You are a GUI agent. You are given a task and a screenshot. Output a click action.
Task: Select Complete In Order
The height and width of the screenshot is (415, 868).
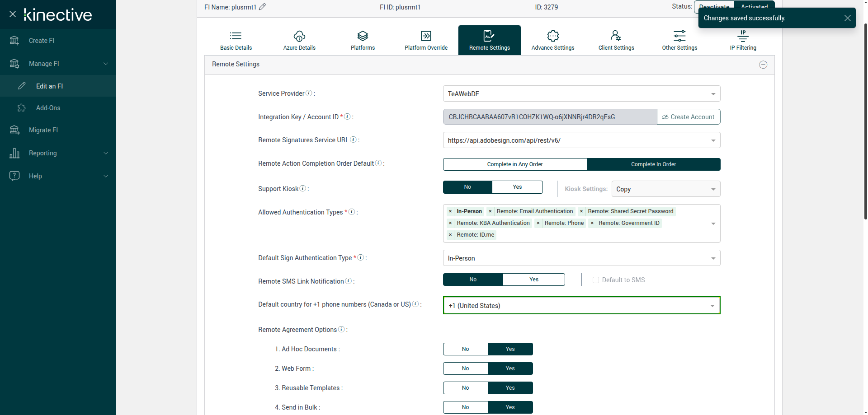pyautogui.click(x=654, y=164)
